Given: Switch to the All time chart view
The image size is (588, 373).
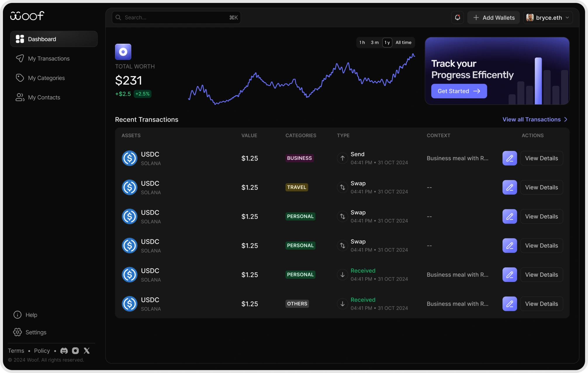Looking at the screenshot, I should click(403, 42).
